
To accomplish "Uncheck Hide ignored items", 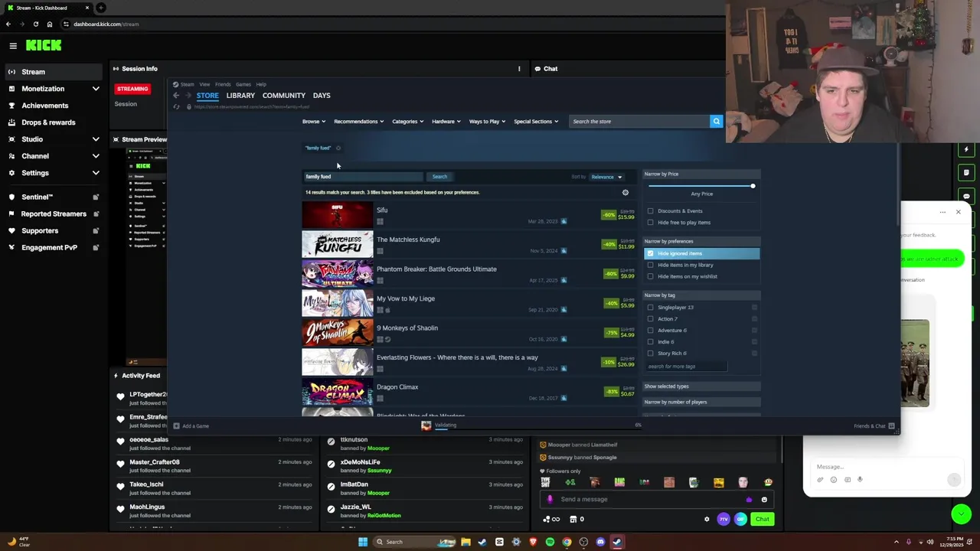I will click(x=651, y=253).
